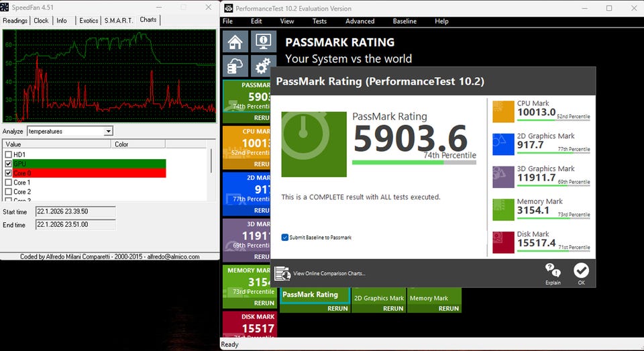Viewport: 644px width, 351px height.
Task: Open the Help menu
Action: pos(441,21)
